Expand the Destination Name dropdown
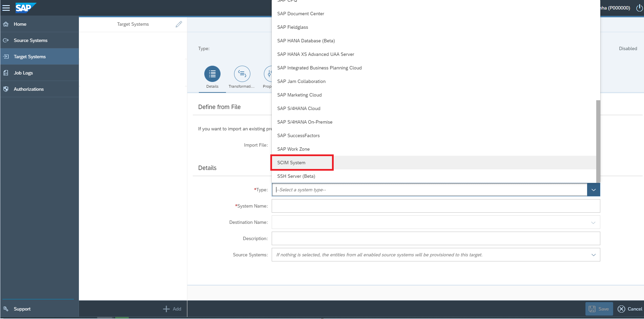 click(x=593, y=222)
